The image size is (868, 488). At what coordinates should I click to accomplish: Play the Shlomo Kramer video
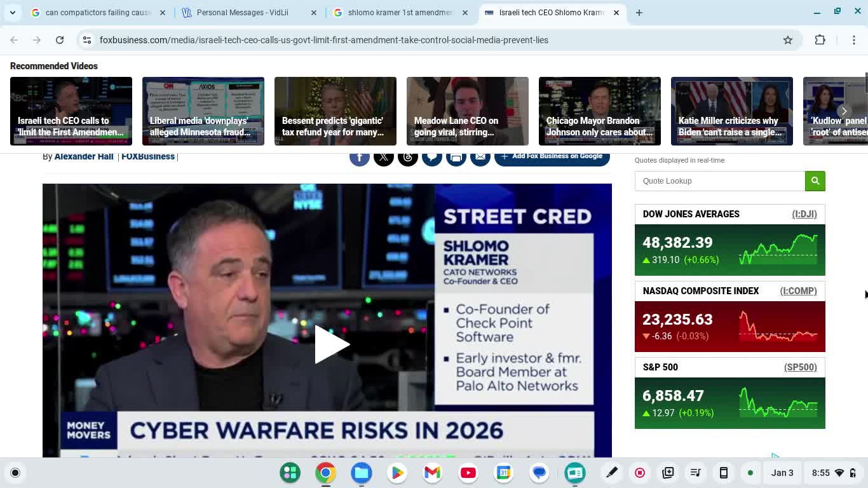[330, 345]
